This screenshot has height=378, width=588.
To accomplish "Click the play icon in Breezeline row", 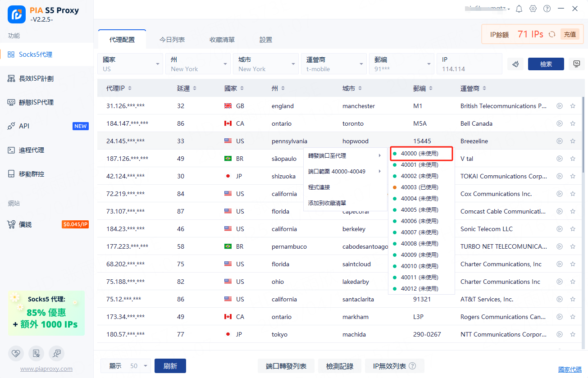I will coord(560,141).
